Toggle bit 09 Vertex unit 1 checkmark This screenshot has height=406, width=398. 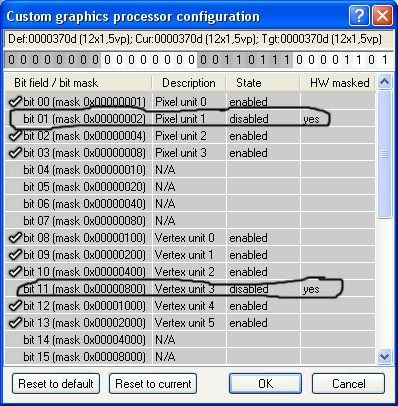(15, 255)
